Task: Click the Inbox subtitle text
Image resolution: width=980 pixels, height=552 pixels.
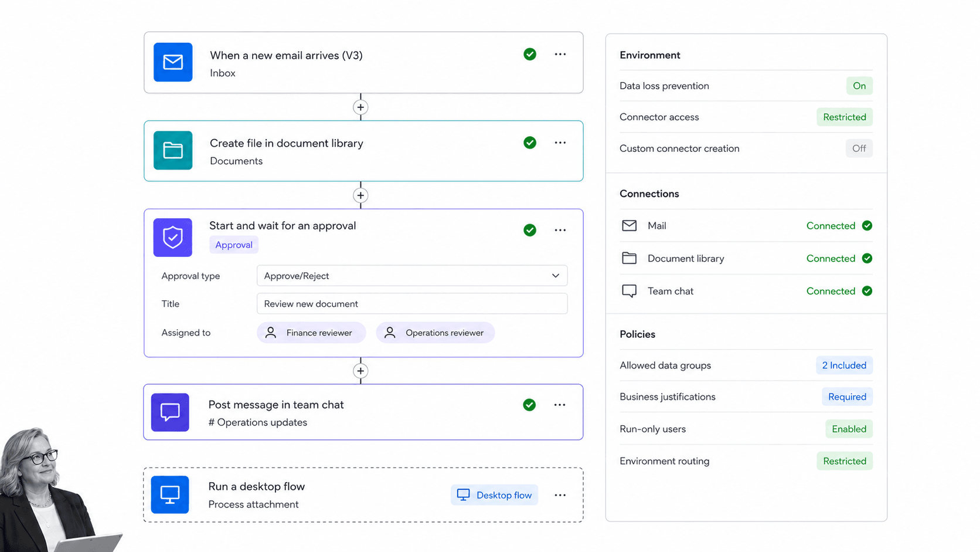Action: 223,73
